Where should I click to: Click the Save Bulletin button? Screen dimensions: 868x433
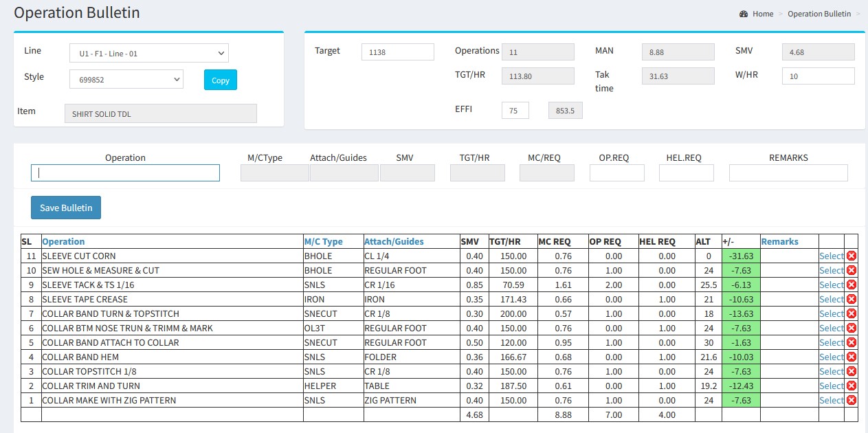tap(66, 208)
